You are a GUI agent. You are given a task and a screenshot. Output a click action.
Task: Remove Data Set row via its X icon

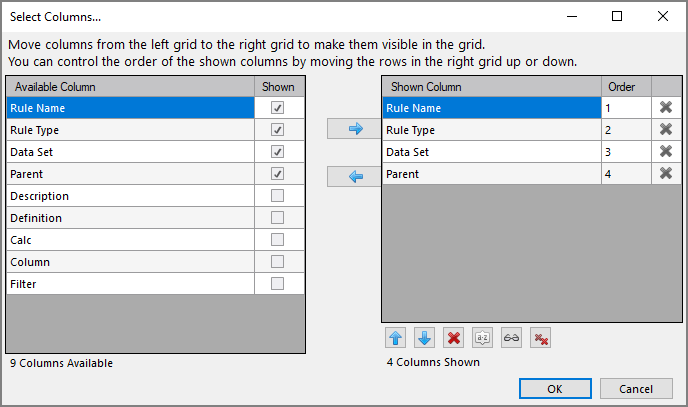(666, 151)
